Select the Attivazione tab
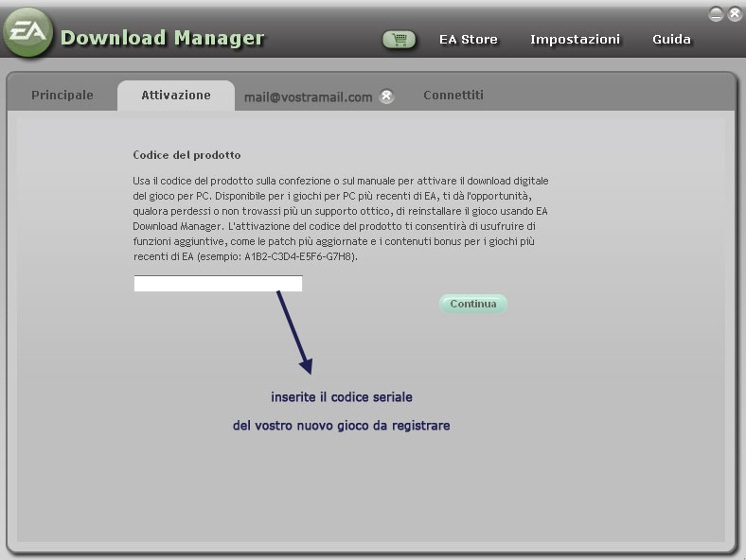The width and height of the screenshot is (746, 560). pos(176,96)
